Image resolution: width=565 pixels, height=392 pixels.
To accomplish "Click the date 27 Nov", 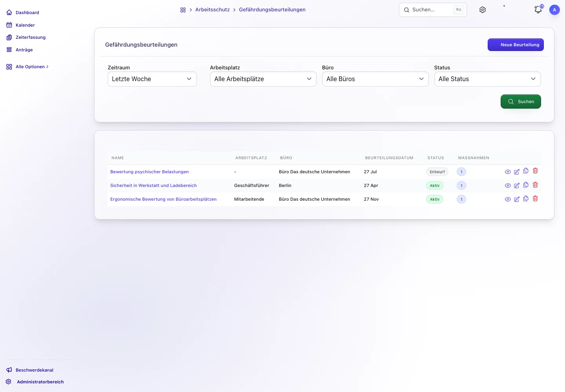I will (371, 199).
